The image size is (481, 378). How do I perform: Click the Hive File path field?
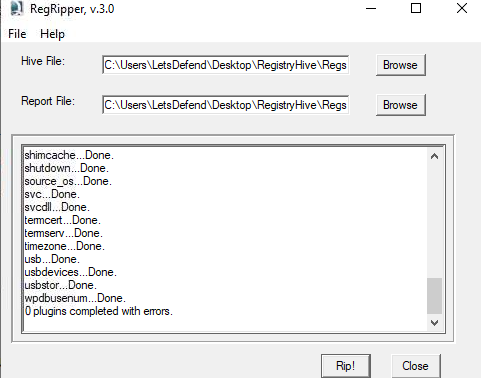[226, 65]
